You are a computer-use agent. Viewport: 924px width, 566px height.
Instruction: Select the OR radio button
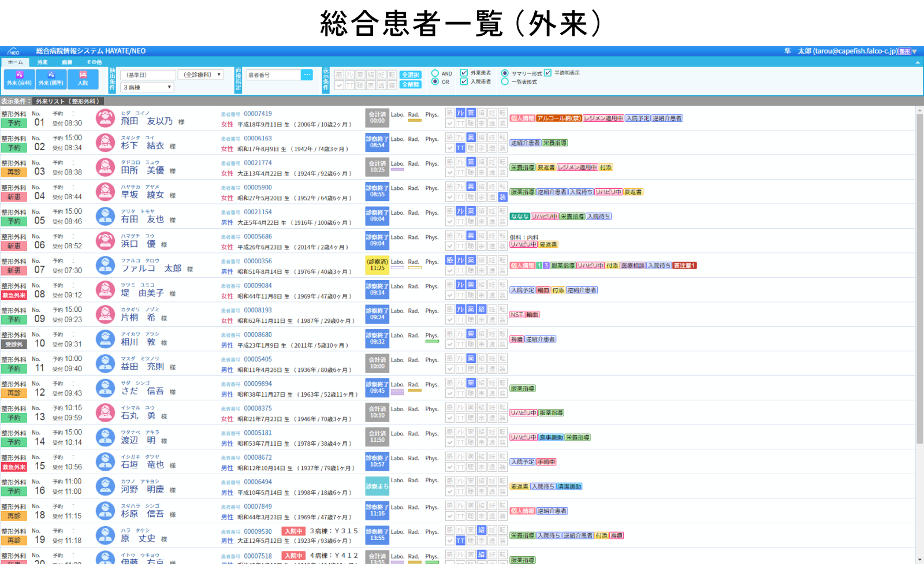click(x=435, y=81)
